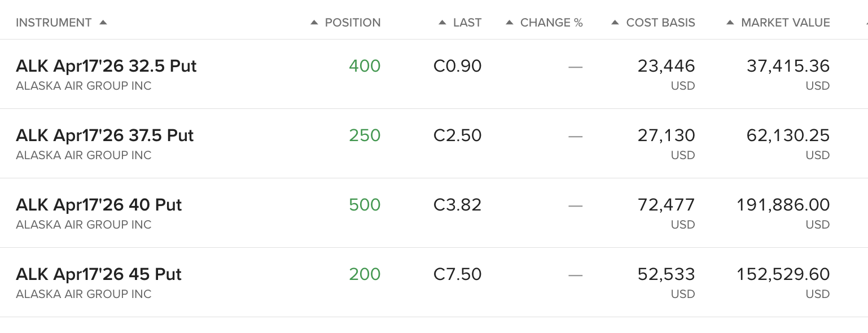Click the C7.50 last price
The height and width of the screenshot is (333, 868).
457,274
